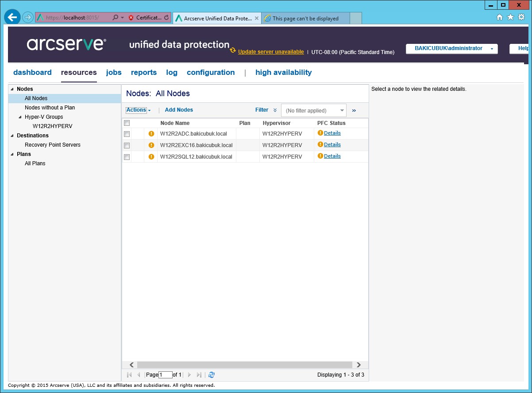Open Details link for W12R2SQL12
Image resolution: width=532 pixels, height=393 pixels.
332,156
